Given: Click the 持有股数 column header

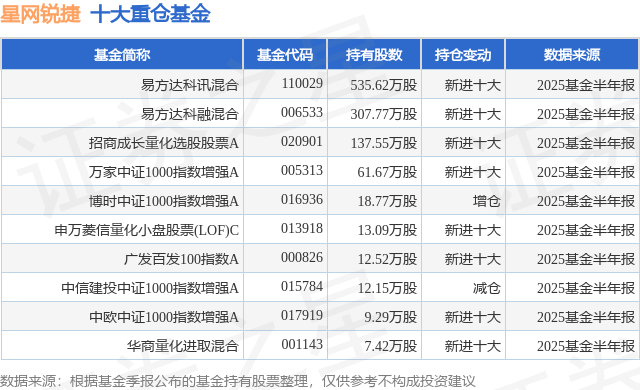Looking at the screenshot, I should [x=374, y=55].
